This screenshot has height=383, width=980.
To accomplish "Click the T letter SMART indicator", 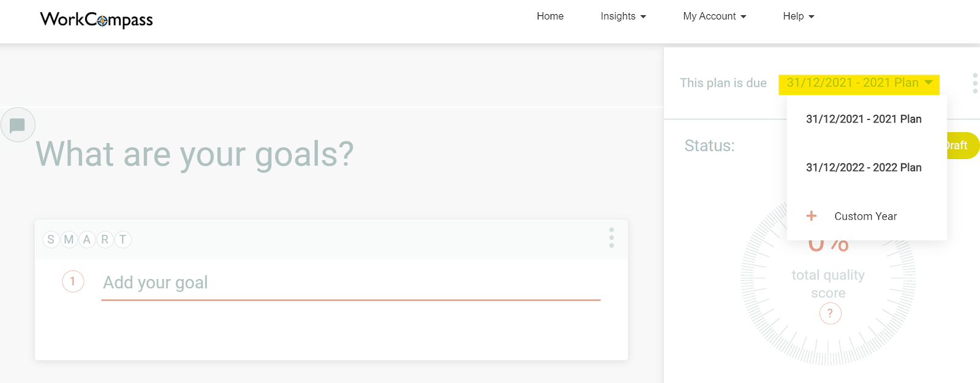I will (x=123, y=240).
